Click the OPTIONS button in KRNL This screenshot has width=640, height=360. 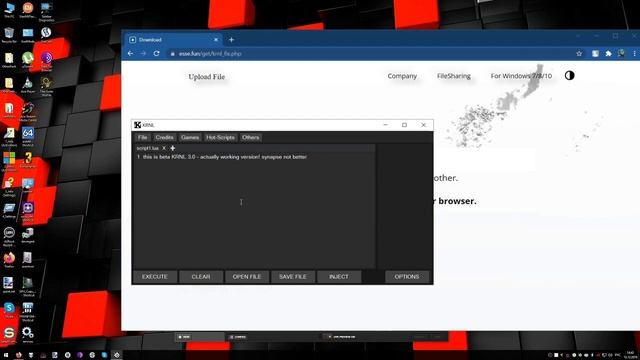click(407, 277)
